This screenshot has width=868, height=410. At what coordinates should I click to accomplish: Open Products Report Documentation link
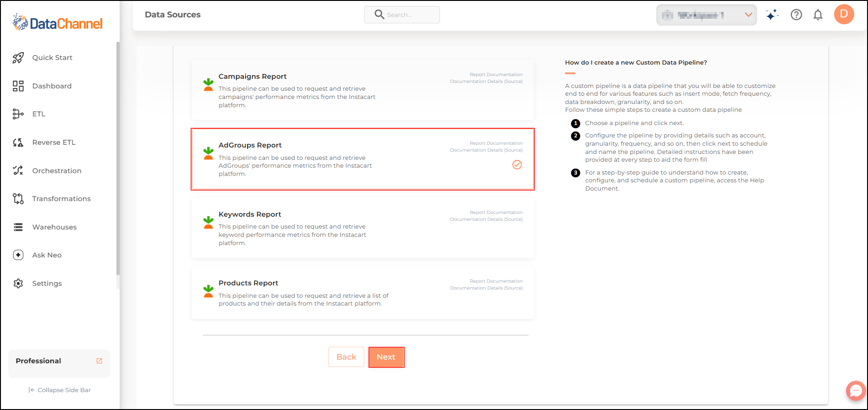[x=496, y=281]
